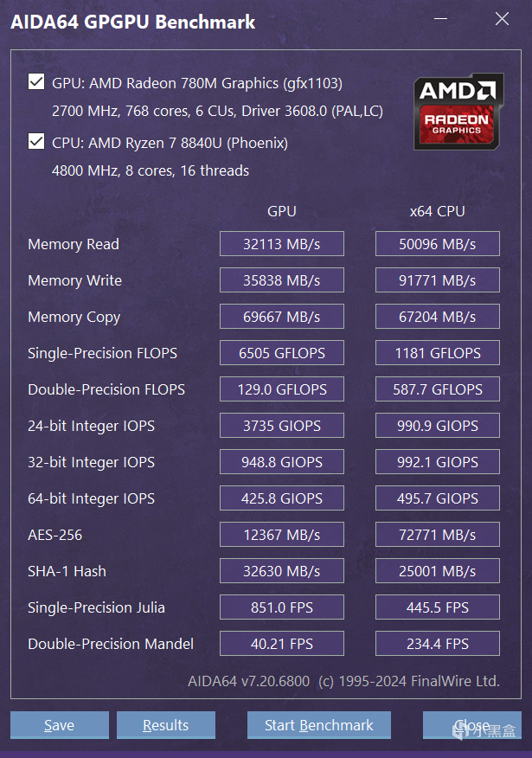Viewport: 532px width, 758px height.
Task: Uncheck the CPU AMD Ryzen 7 8840U checkbox
Action: pos(36,142)
